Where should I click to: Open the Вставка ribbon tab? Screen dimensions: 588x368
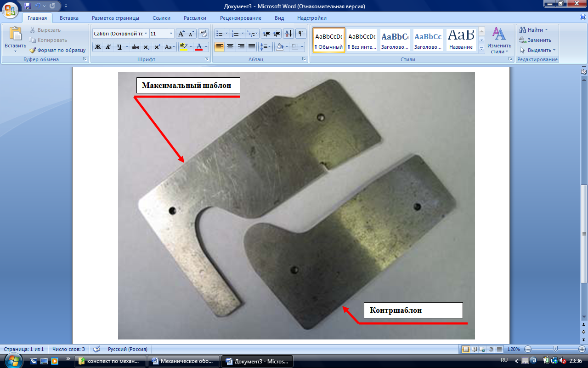[x=69, y=18]
